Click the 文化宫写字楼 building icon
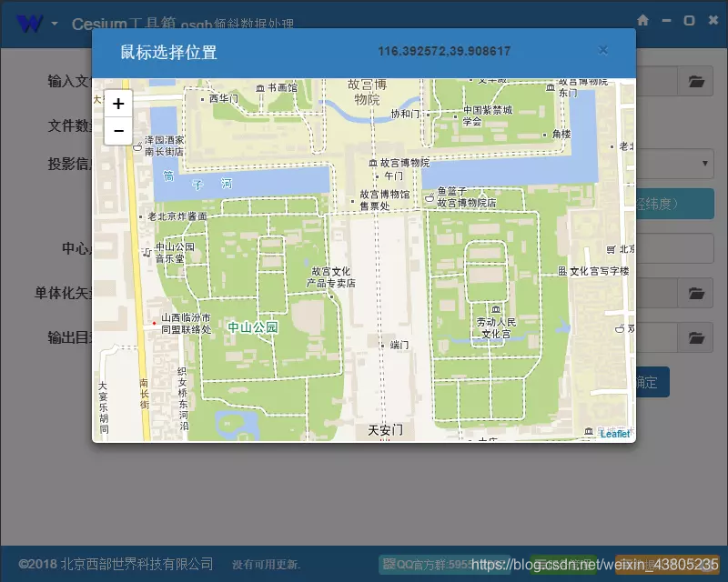This screenshot has width=728, height=582. [x=562, y=271]
